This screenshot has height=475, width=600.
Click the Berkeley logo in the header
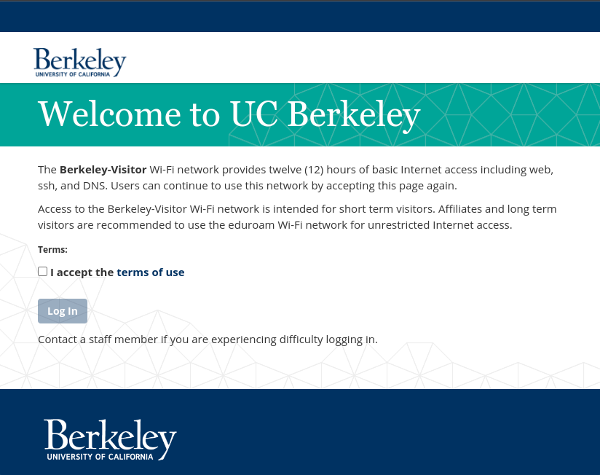80,62
